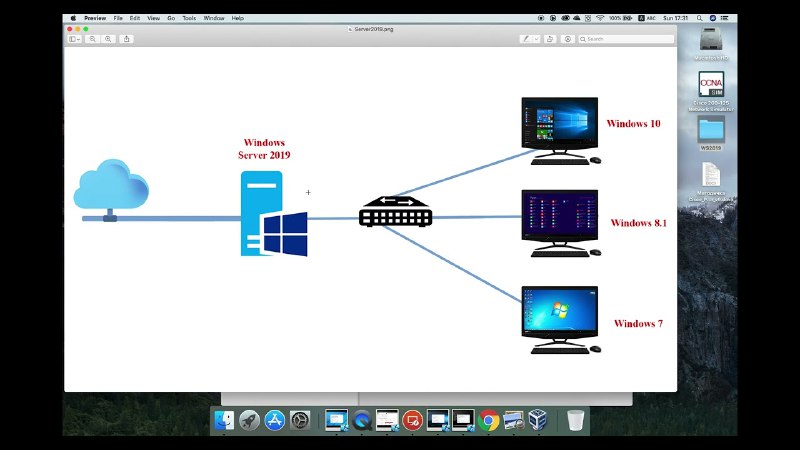Click the cloud image in diagram

111,190
